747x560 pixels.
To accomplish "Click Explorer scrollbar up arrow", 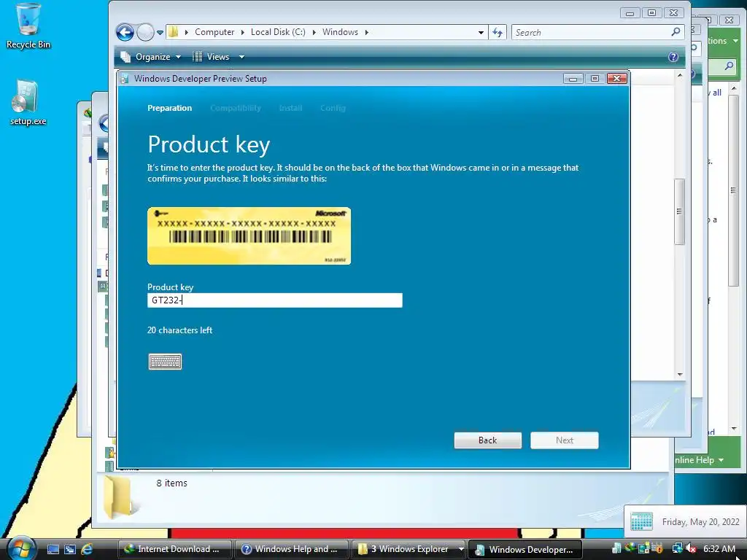I will click(x=680, y=75).
